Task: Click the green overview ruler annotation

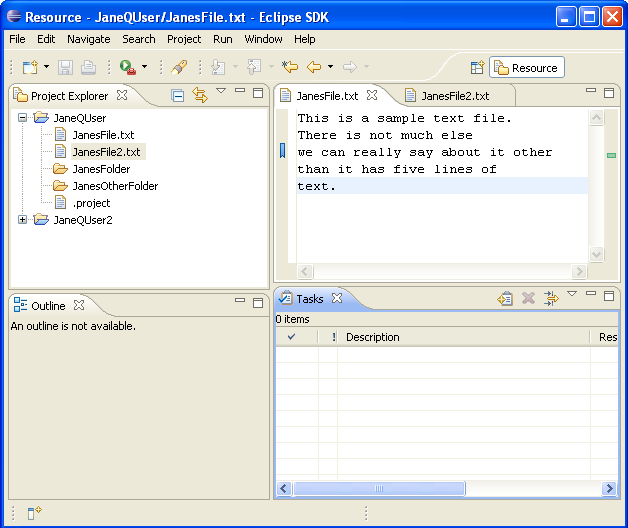Action: 611,155
